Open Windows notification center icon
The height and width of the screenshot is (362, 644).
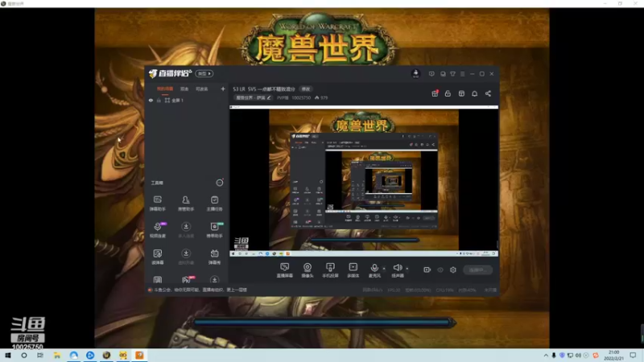click(x=633, y=356)
